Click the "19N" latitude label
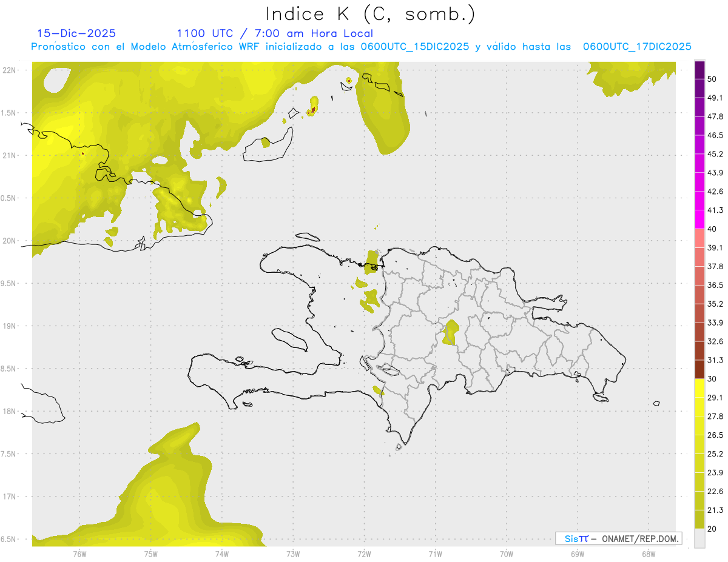The height and width of the screenshot is (562, 728). [10, 326]
